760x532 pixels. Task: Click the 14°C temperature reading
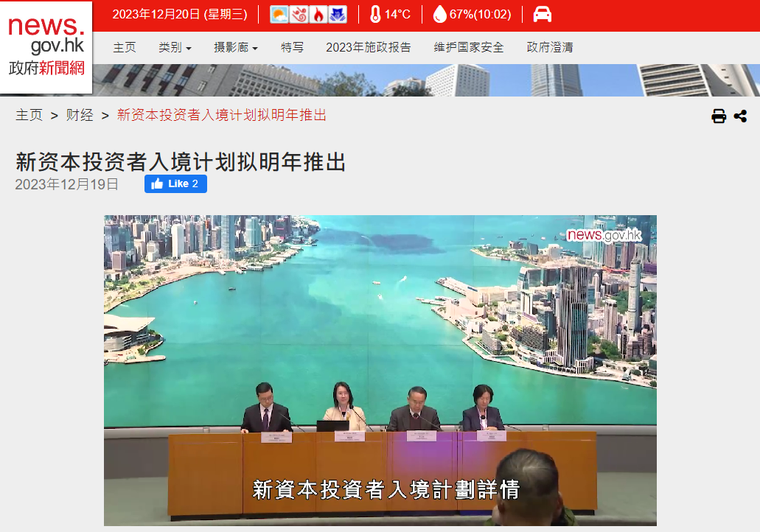(x=397, y=15)
